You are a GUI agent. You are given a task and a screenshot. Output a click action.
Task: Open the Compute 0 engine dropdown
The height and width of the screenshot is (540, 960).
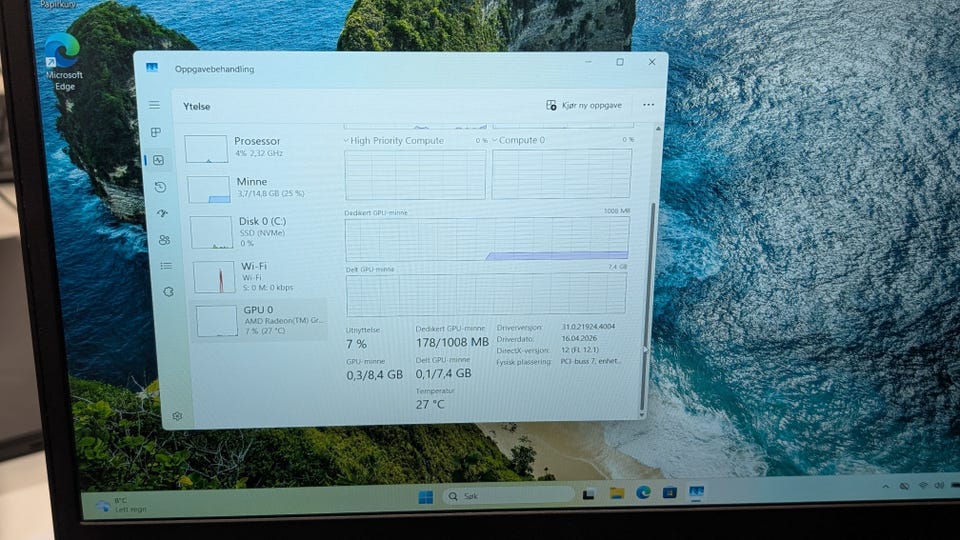tap(495, 140)
